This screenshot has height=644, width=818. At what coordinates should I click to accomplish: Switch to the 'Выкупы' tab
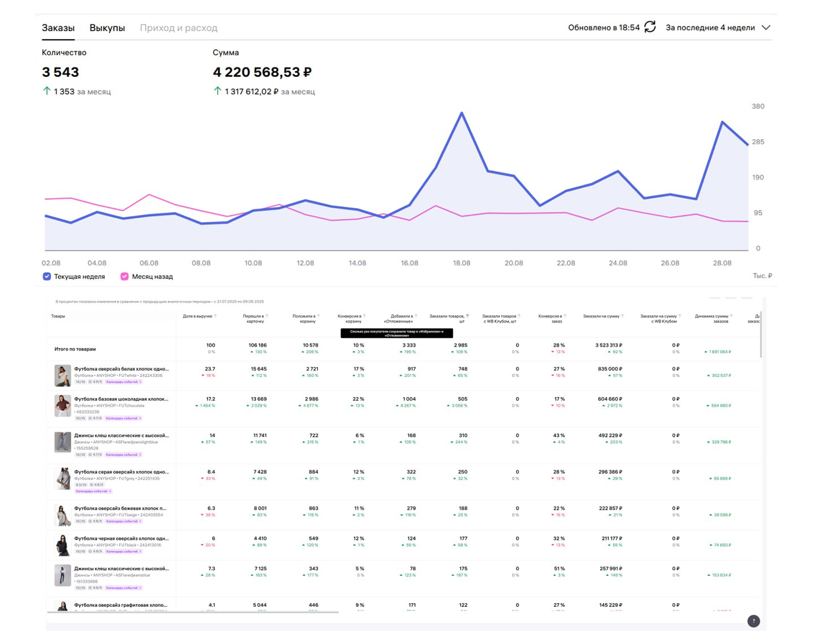(107, 28)
